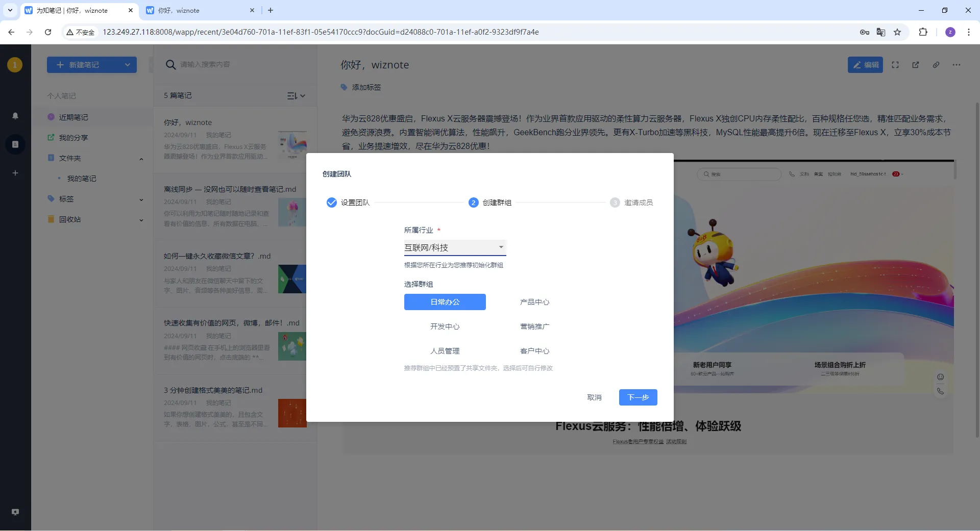This screenshot has width=980, height=531.
Task: Click thumbnail of 你好, wiznote note
Action: pos(292,145)
